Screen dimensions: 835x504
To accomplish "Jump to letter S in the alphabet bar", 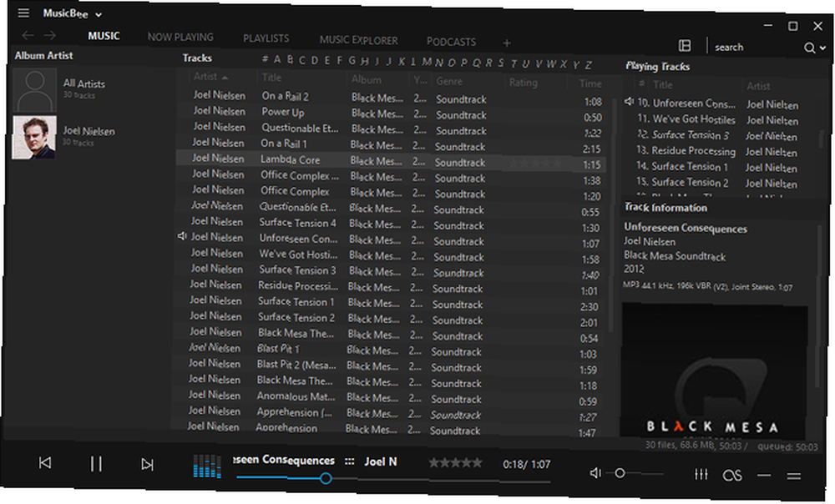I will coord(500,63).
